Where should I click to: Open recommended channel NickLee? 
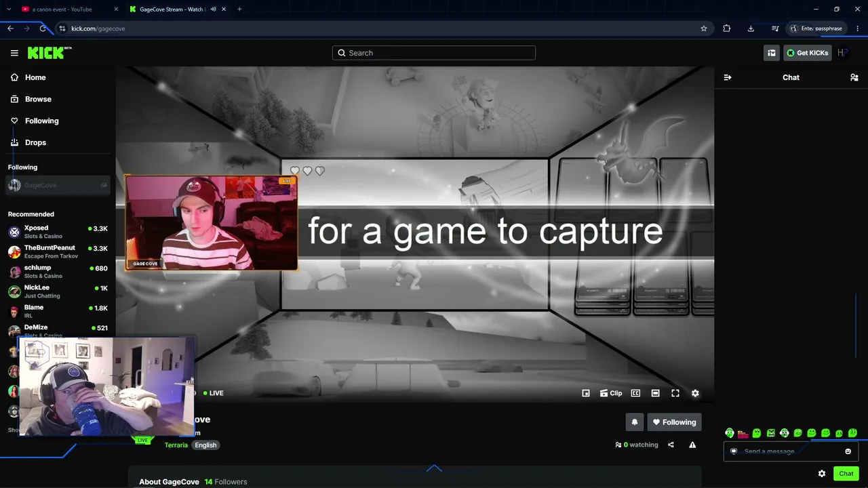(58, 291)
